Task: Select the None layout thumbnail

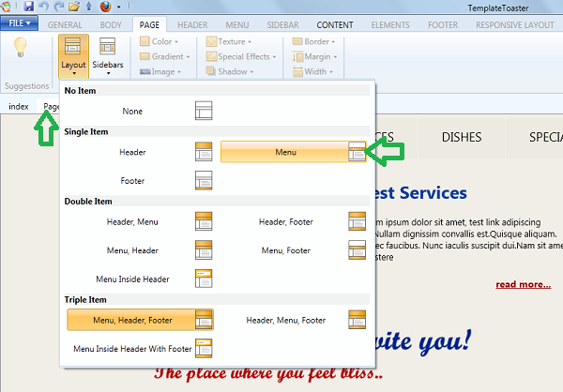Action: [x=204, y=112]
